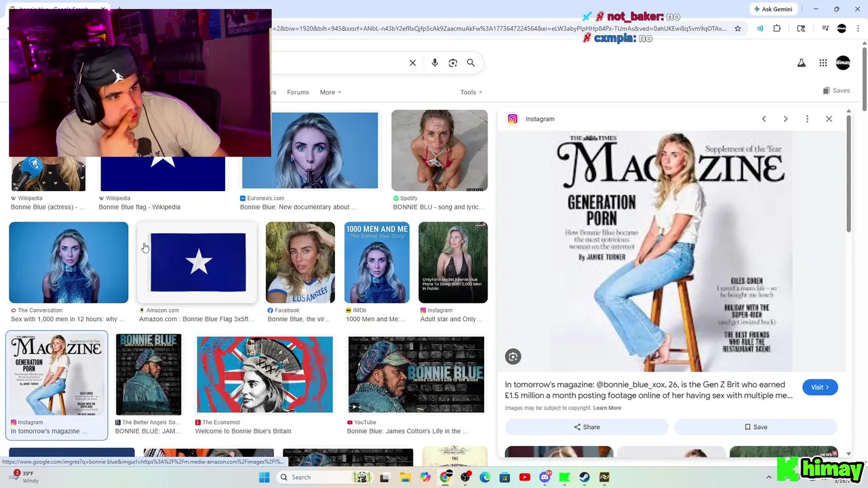Open the Google apps grid

tap(823, 63)
